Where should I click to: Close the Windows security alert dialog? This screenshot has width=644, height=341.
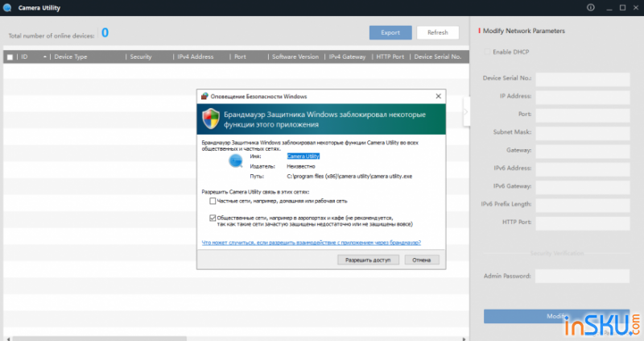tap(438, 96)
